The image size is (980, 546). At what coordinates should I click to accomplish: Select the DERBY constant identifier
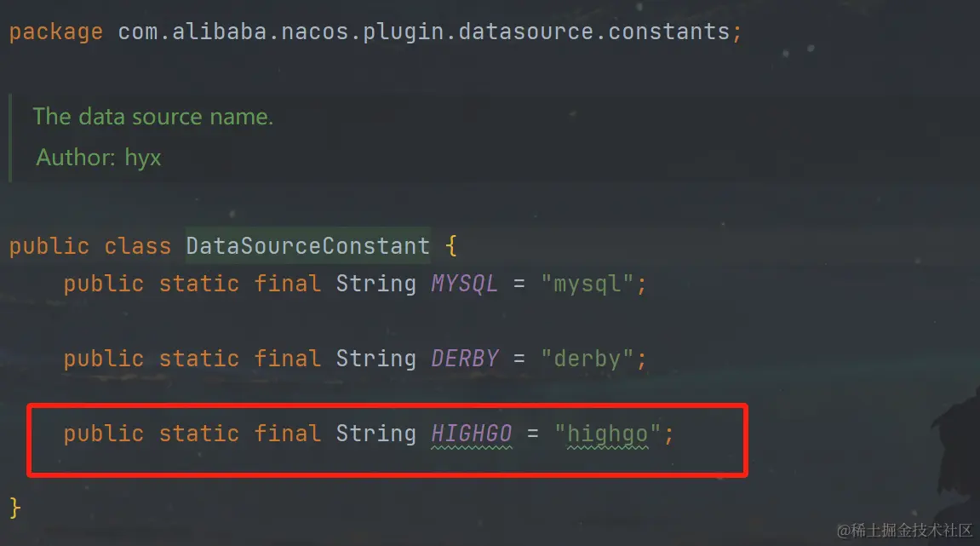tap(465, 359)
